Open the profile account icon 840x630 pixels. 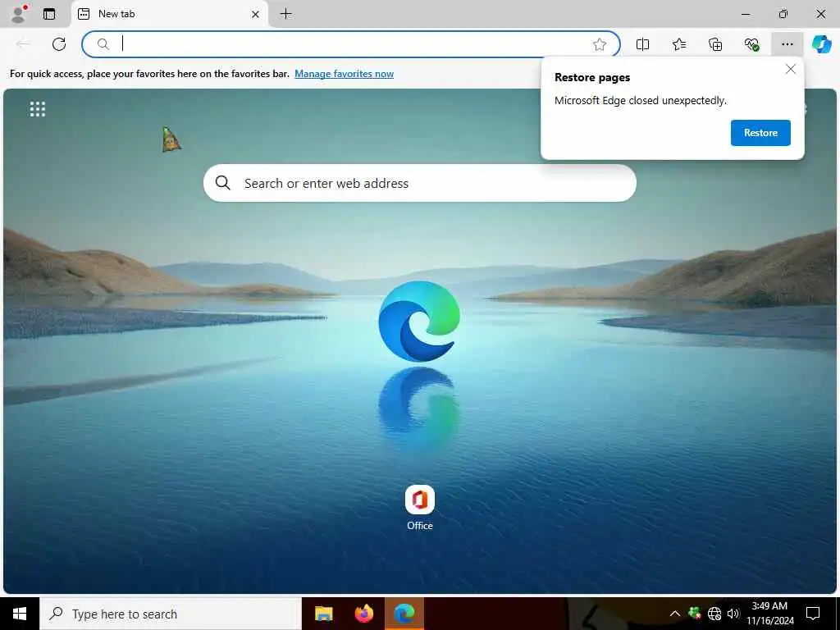[x=19, y=14]
